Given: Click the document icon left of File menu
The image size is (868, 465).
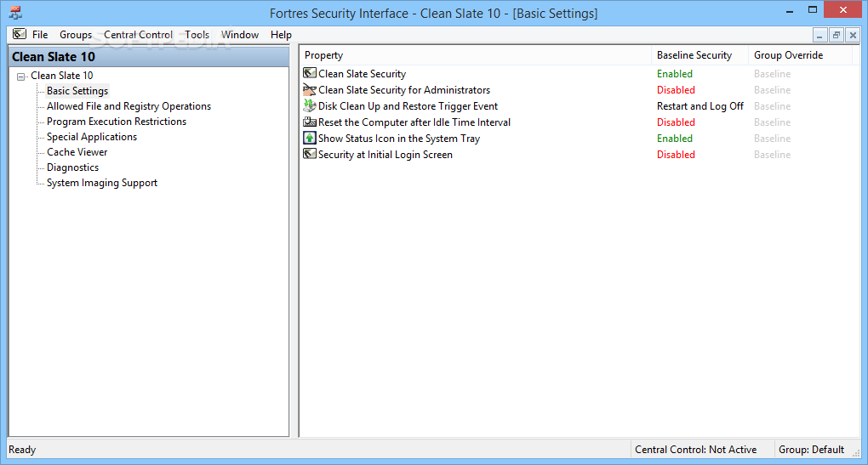Looking at the screenshot, I should pos(20,34).
